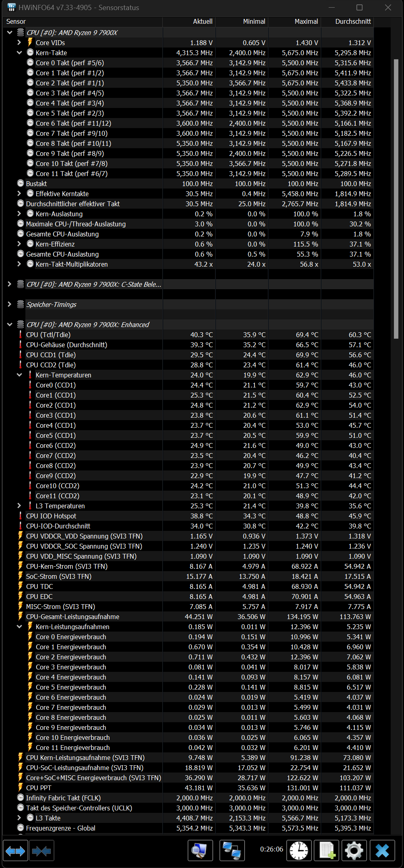Click the chip icon beside CPU Enhanced group

pos(21,324)
